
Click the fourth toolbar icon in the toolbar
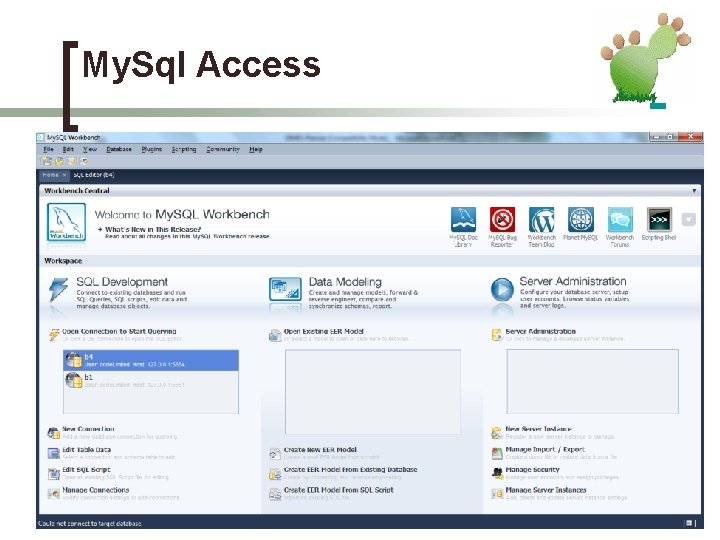[84, 161]
